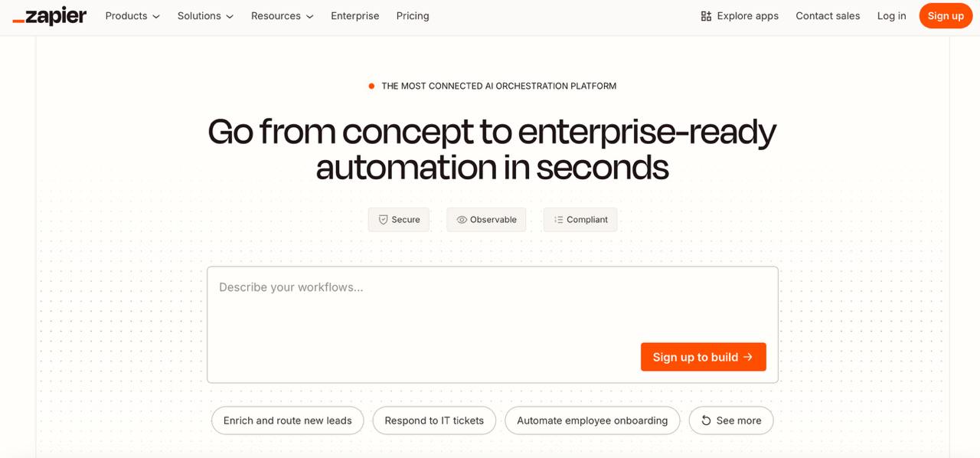Expand the Products dropdown chevron
This screenshot has width=980, height=458.
click(x=156, y=16)
